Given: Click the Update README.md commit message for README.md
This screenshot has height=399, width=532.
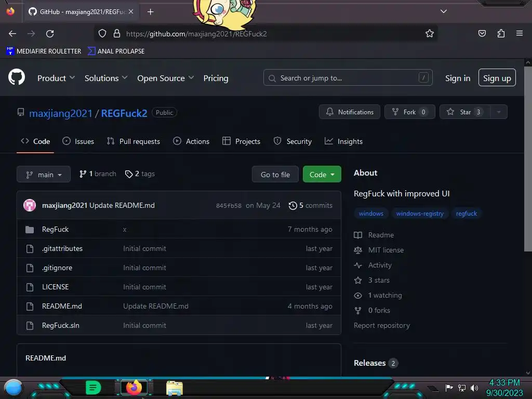Looking at the screenshot, I should tap(156, 306).
